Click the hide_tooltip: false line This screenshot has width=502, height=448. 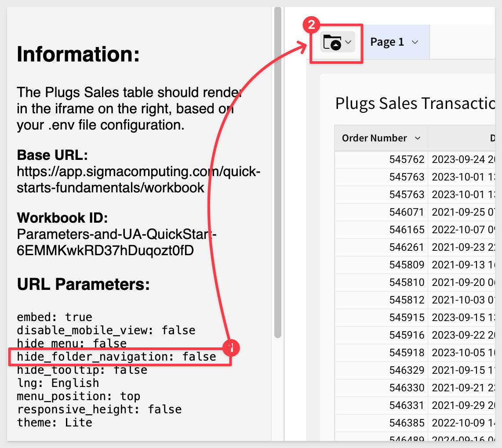click(x=82, y=370)
